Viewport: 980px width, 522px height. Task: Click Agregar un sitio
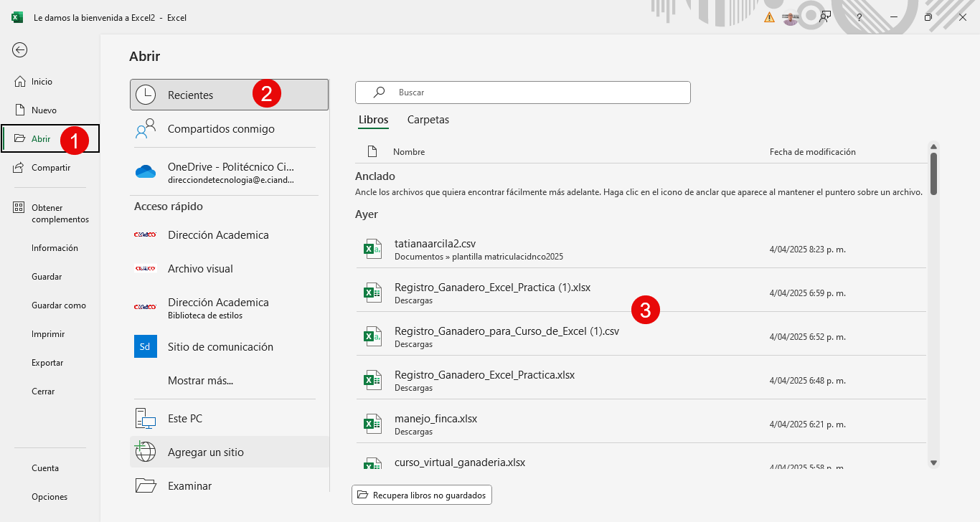pos(229,452)
